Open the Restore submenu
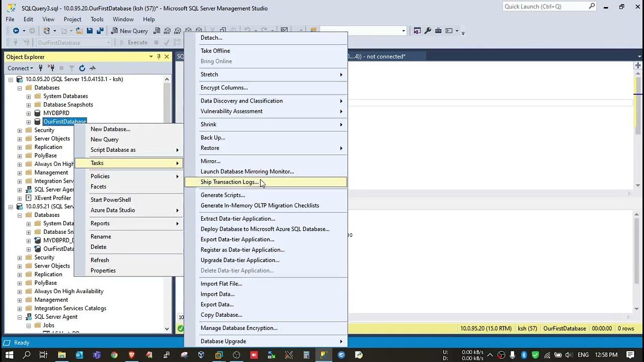644x362 pixels. point(266,148)
